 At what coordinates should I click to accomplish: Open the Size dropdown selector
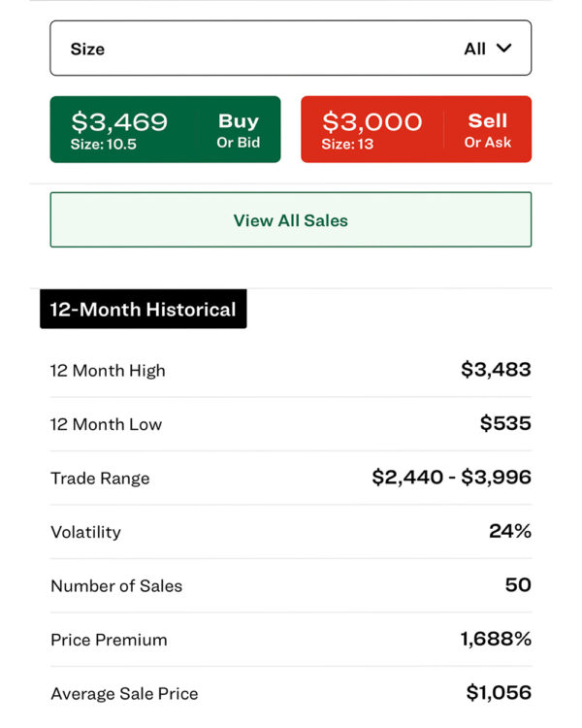[291, 48]
